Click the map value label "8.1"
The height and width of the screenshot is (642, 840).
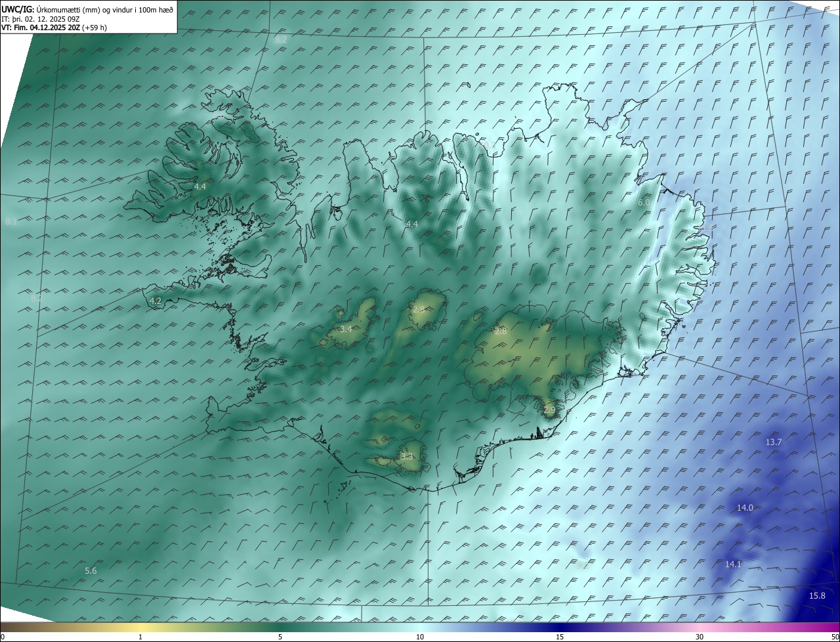click(x=11, y=222)
